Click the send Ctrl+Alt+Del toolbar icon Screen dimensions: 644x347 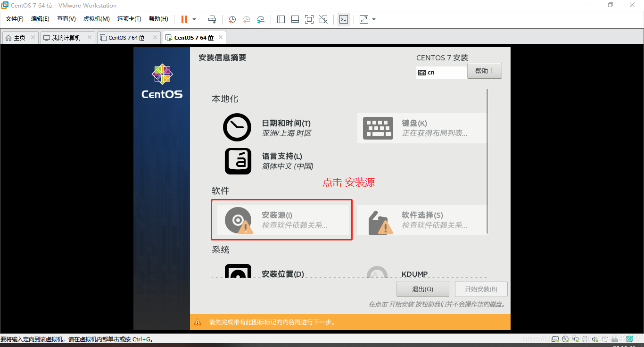(212, 19)
